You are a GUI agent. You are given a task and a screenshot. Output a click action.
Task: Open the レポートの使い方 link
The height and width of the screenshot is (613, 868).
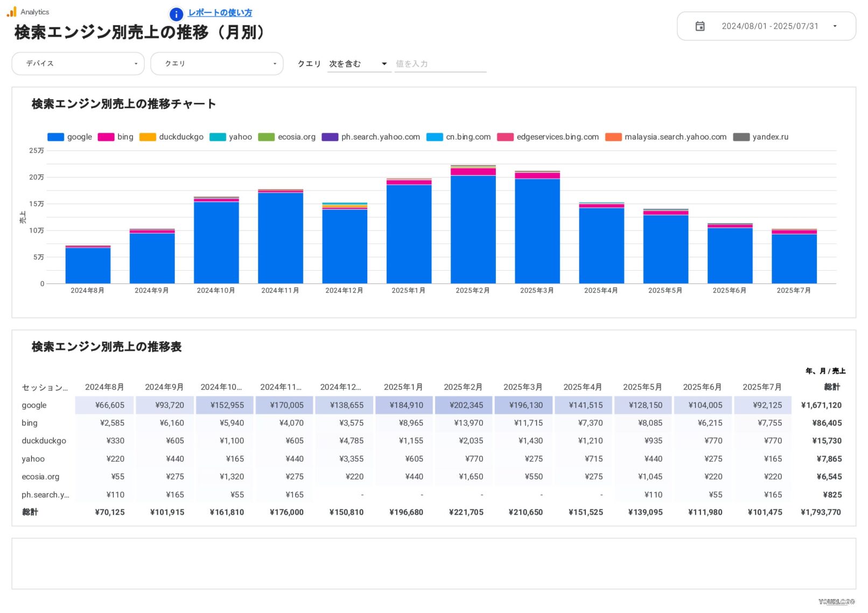(x=220, y=13)
